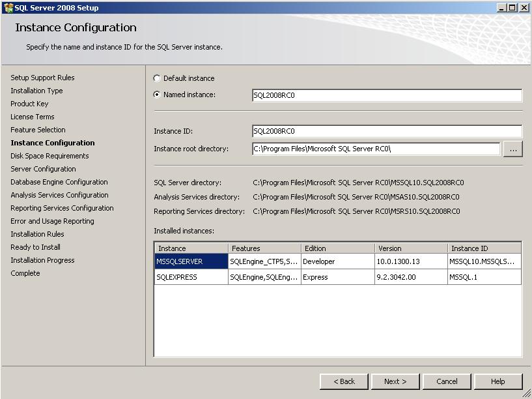Proceed with the Next button

point(395,381)
